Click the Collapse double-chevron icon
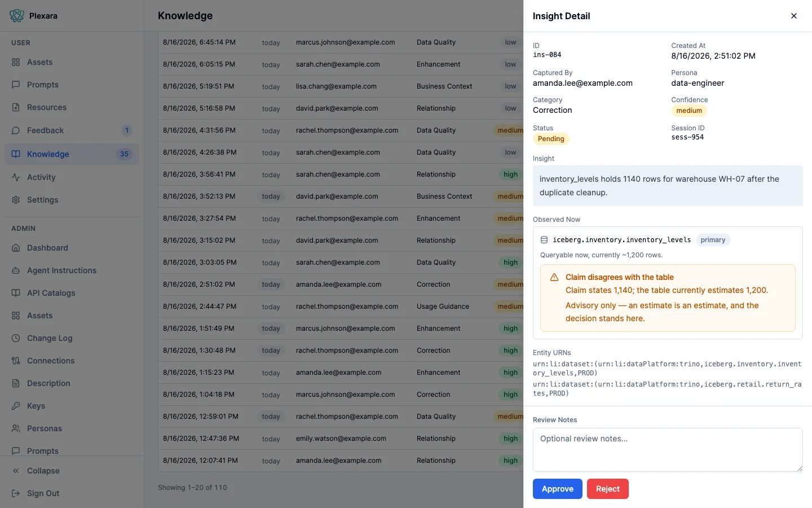Screen dimensions: 812x508 coord(16,471)
